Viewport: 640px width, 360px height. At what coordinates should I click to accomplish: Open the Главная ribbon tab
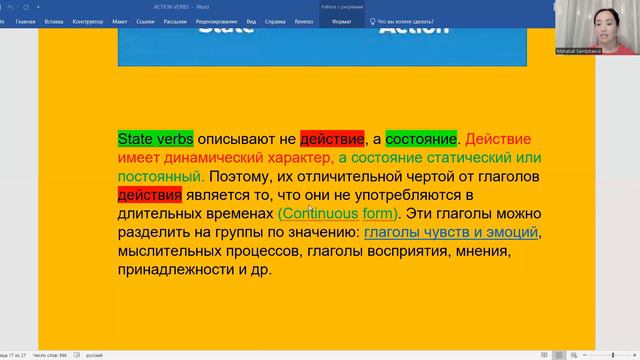25,22
